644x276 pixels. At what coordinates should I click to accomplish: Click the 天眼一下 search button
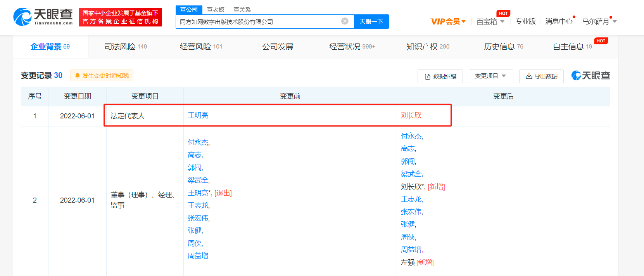click(371, 21)
